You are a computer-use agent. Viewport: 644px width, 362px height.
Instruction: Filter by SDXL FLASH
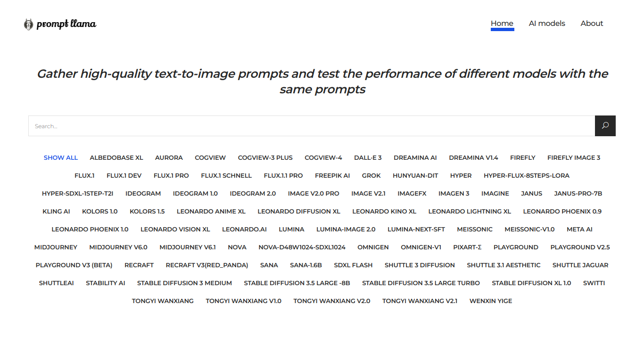click(x=353, y=265)
